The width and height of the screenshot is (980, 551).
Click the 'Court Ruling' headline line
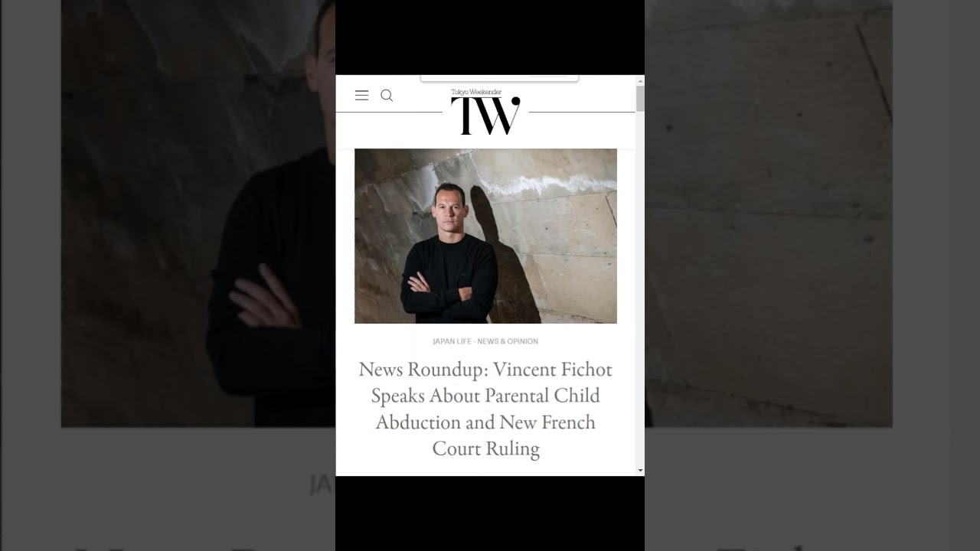click(x=485, y=448)
